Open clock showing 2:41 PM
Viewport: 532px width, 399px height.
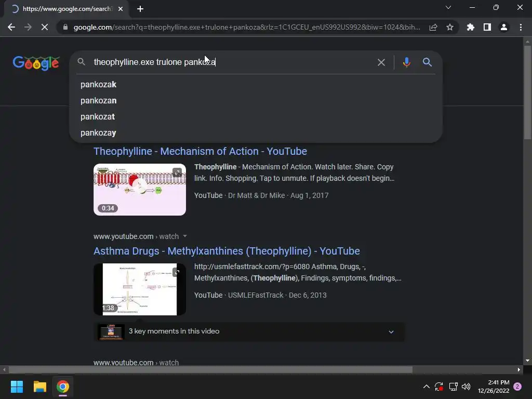[x=494, y=387]
